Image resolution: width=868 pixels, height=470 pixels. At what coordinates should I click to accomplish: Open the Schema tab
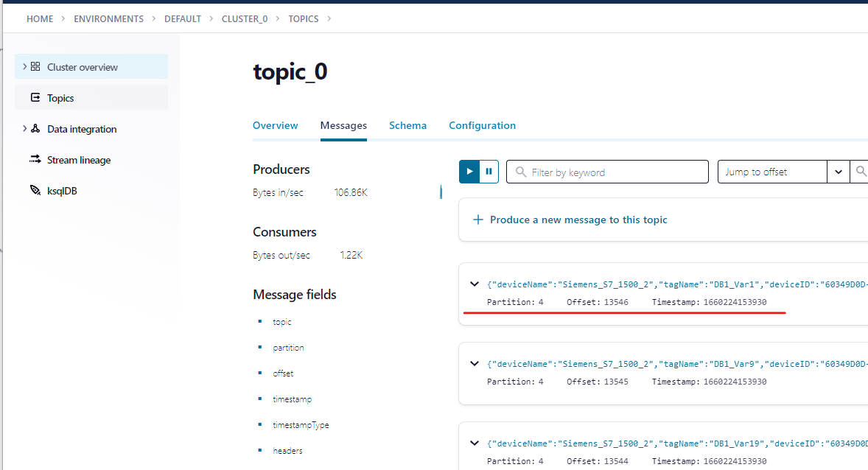407,125
